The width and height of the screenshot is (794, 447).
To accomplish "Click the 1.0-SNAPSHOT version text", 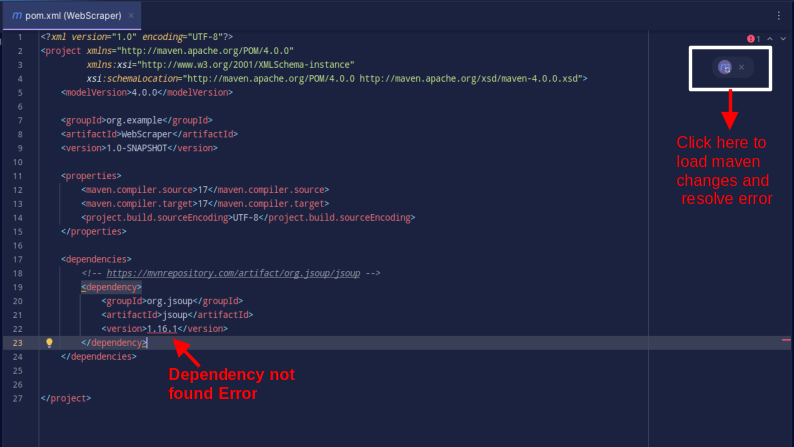I will pos(137,148).
